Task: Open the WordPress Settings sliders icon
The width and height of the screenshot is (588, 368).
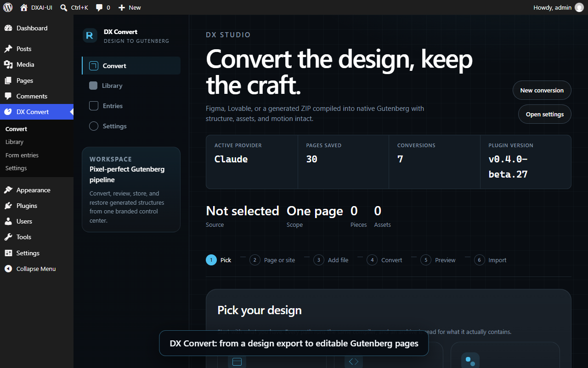Action: [x=8, y=253]
